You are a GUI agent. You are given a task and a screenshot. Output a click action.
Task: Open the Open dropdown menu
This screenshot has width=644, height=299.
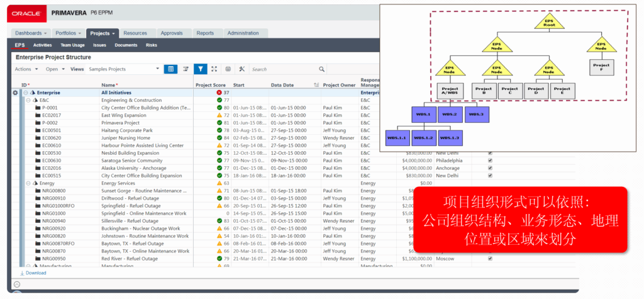click(x=55, y=69)
